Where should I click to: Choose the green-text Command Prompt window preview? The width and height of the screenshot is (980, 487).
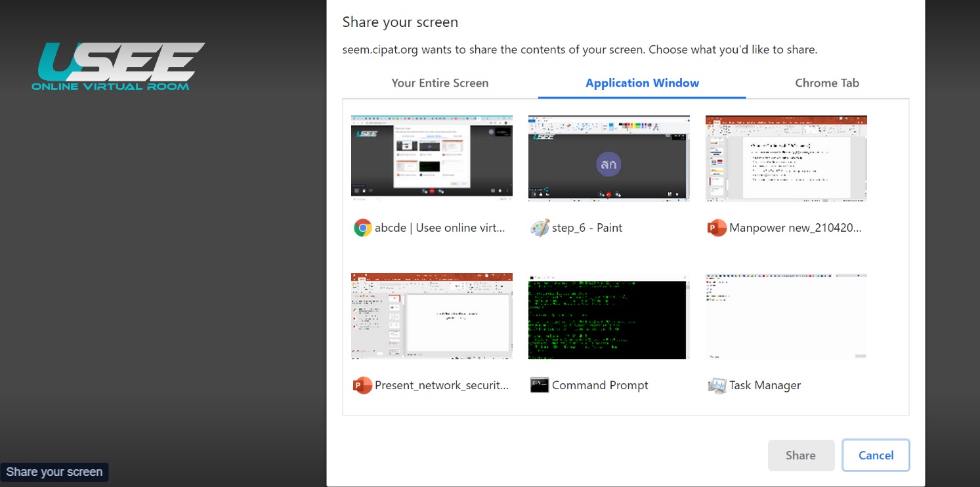[609, 316]
